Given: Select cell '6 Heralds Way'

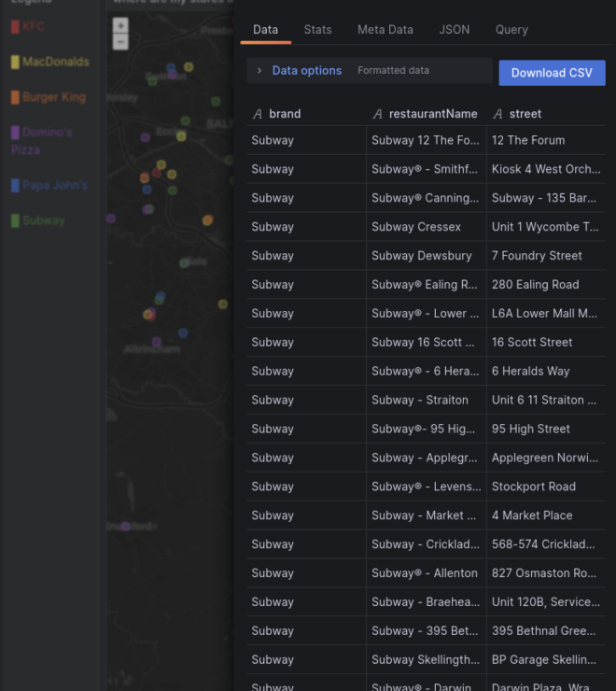Looking at the screenshot, I should click(546, 371).
